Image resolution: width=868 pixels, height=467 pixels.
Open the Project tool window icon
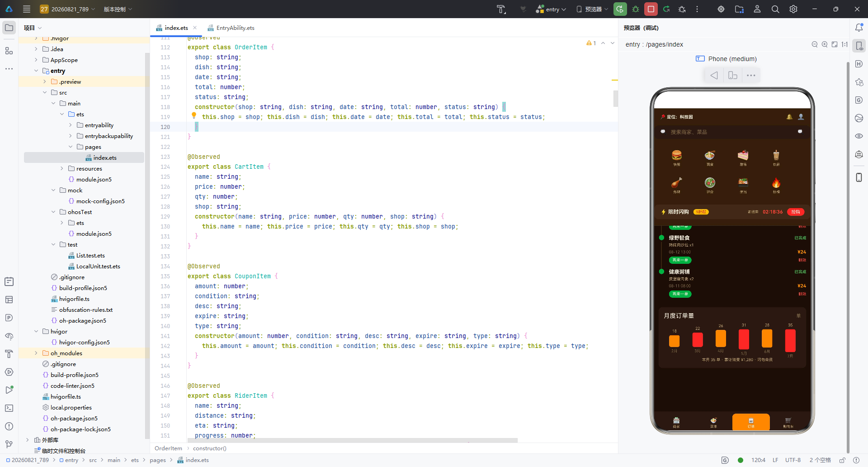9,28
